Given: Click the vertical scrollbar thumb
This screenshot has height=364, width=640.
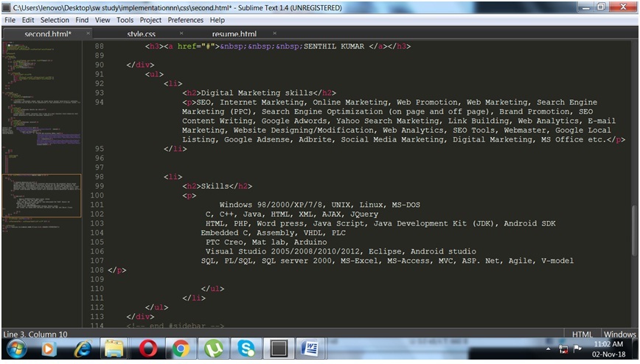Looking at the screenshot, I should pyautogui.click(x=635, y=231).
